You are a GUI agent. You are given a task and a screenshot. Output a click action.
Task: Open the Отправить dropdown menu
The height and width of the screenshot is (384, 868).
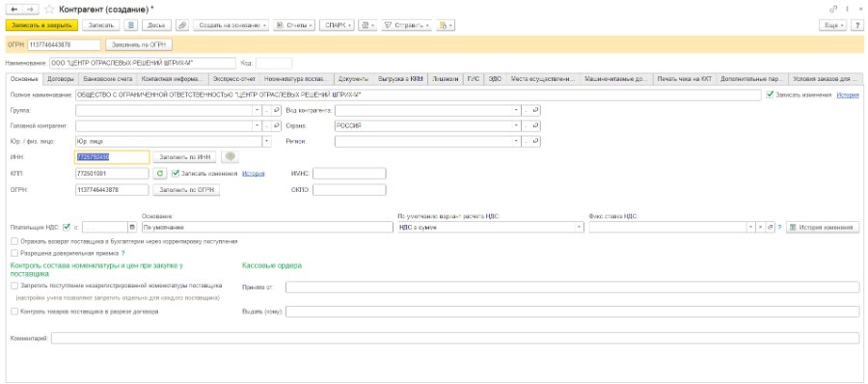tap(406, 25)
